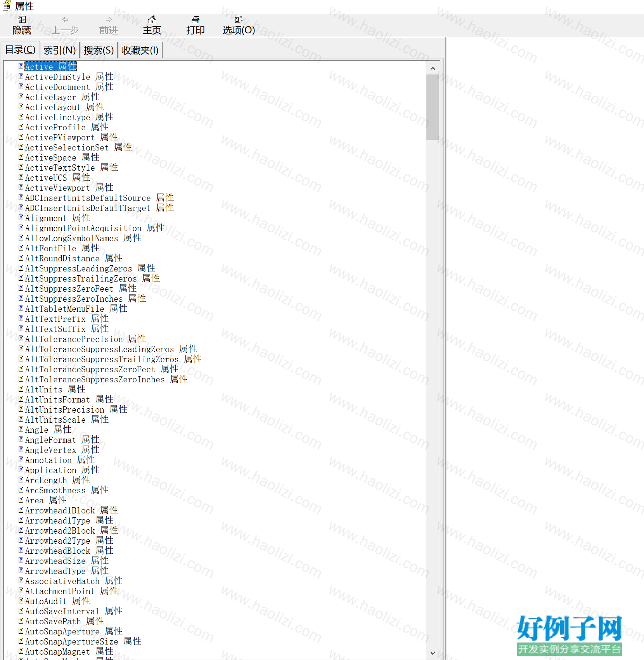The height and width of the screenshot is (660, 644).
Task: Click the scrollbar down arrow in topic list
Action: click(x=433, y=653)
